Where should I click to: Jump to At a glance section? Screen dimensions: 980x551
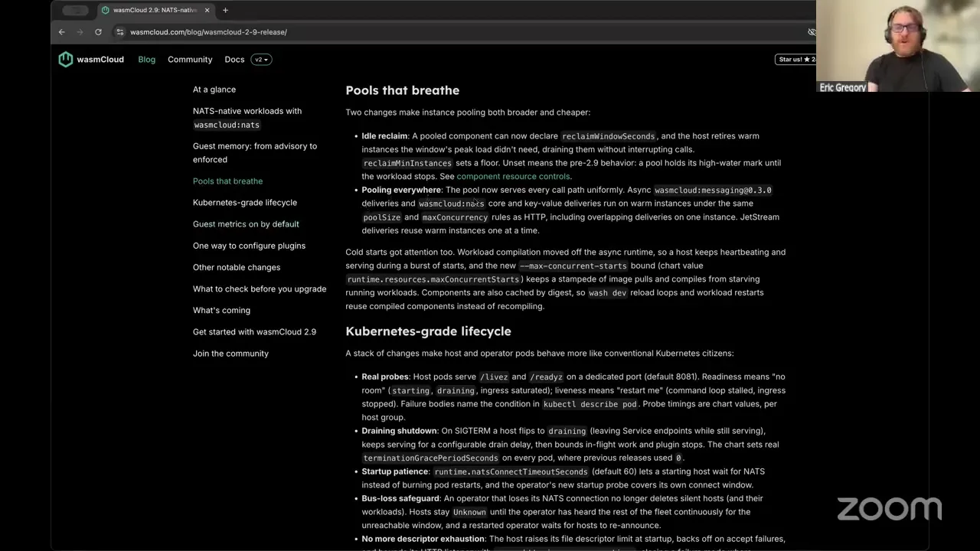point(214,90)
